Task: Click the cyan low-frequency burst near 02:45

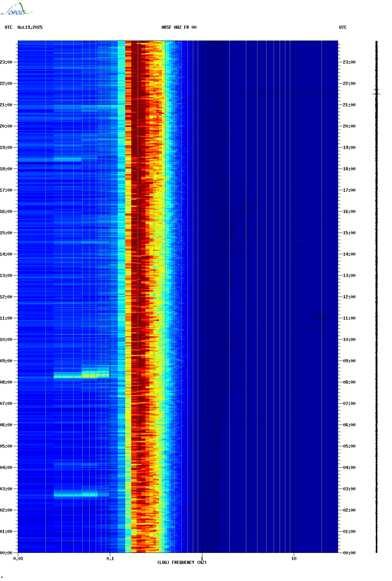Action: coord(76,494)
